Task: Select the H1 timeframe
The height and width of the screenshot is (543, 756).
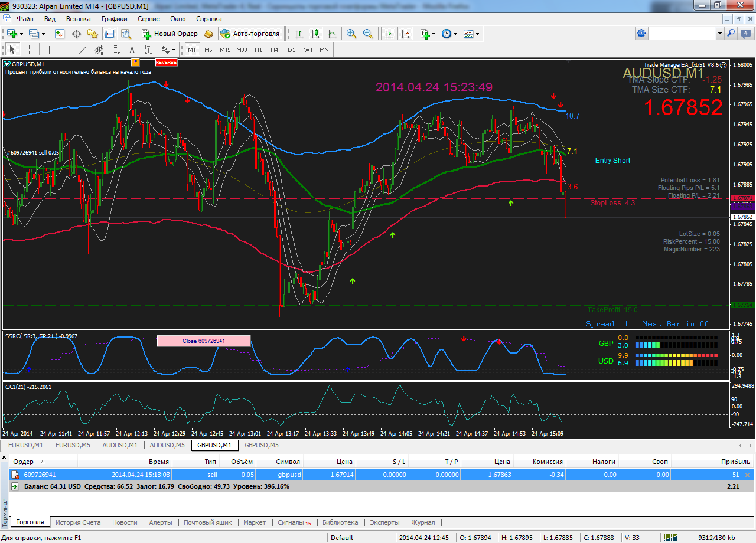Action: click(258, 50)
